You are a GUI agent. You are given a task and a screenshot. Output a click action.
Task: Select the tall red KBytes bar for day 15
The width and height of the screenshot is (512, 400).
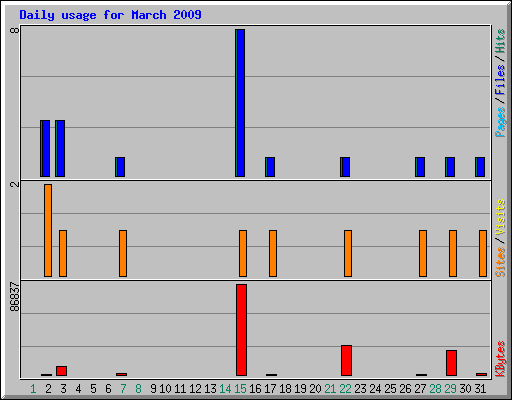click(241, 330)
